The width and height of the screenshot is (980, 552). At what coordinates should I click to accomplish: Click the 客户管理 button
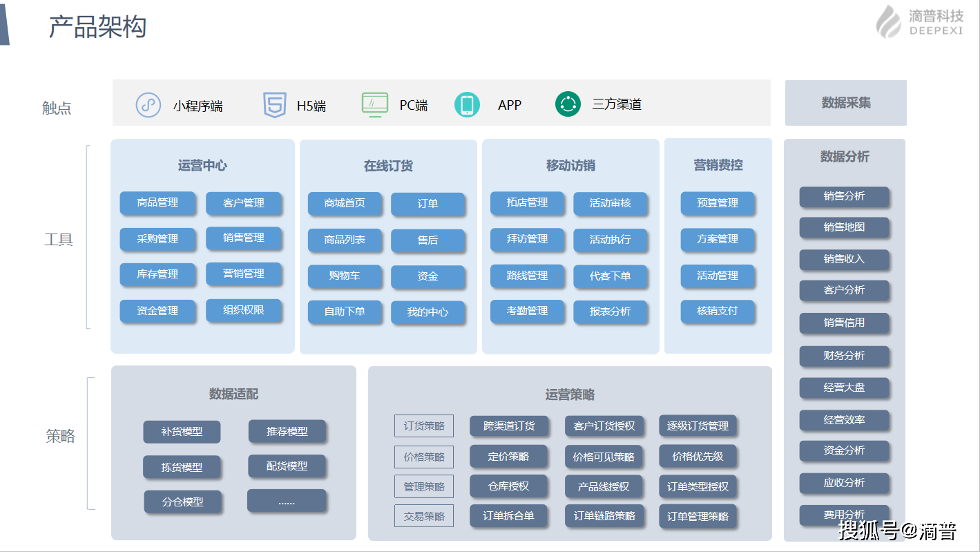point(244,203)
